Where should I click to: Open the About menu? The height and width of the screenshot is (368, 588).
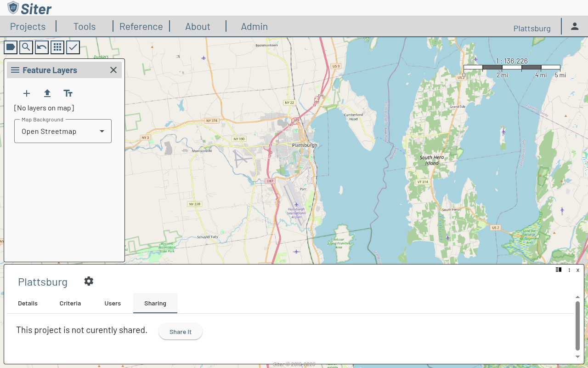(198, 27)
